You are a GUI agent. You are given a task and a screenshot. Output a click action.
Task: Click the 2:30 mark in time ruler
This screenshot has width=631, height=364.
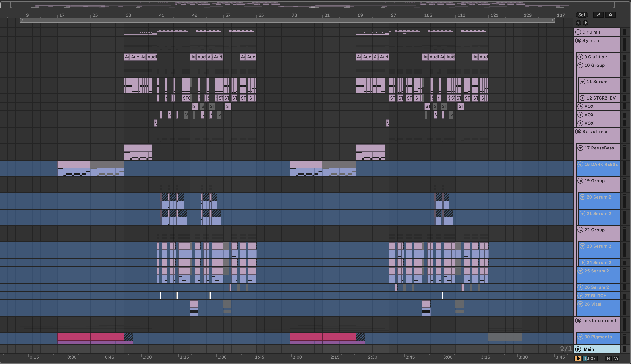coord(372,357)
